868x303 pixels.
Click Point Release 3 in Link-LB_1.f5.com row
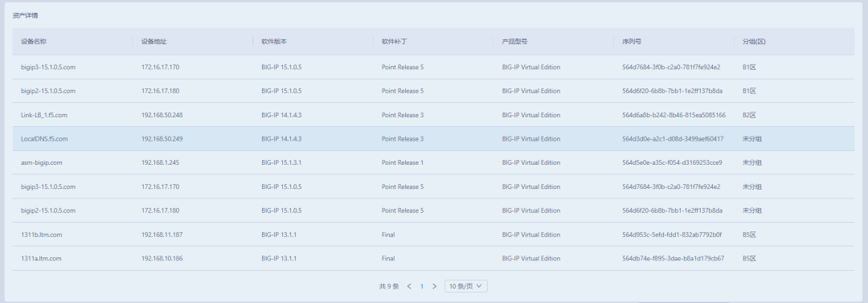[403, 115]
